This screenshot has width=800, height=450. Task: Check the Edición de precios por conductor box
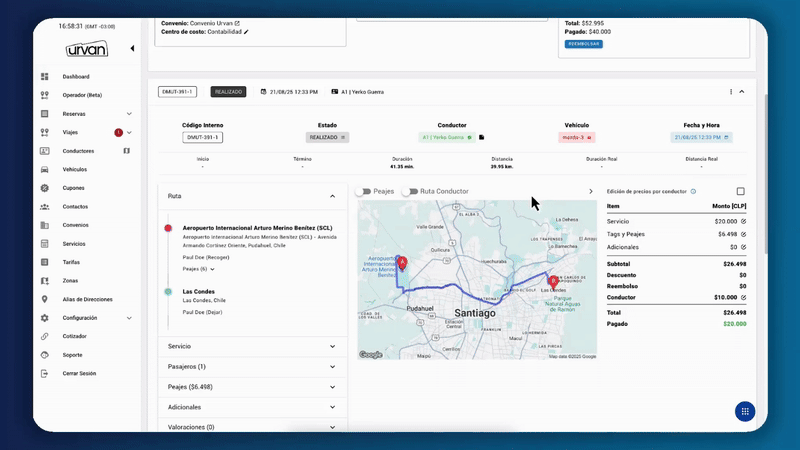740,191
